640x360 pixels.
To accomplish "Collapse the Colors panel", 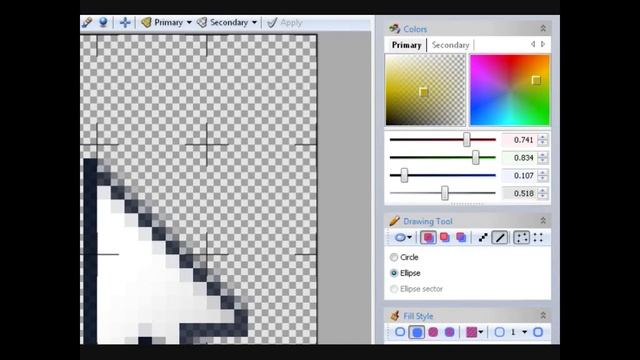I will coord(543,29).
